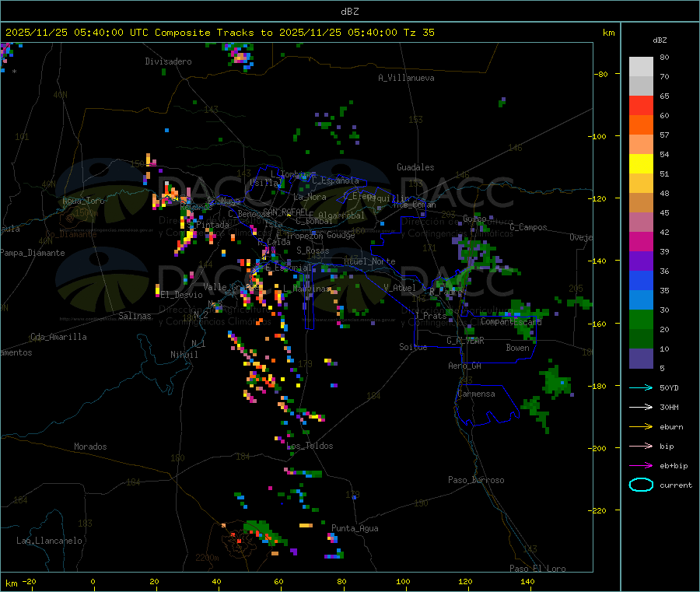Viewport: 700px width, 592px height.
Task: Click the 'Salinas' map label
Action: point(135,316)
